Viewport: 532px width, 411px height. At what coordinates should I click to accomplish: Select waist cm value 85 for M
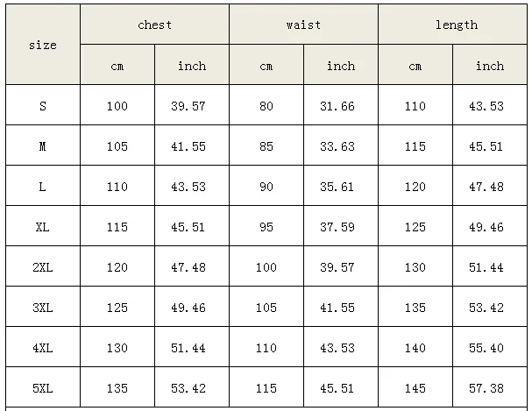266,145
